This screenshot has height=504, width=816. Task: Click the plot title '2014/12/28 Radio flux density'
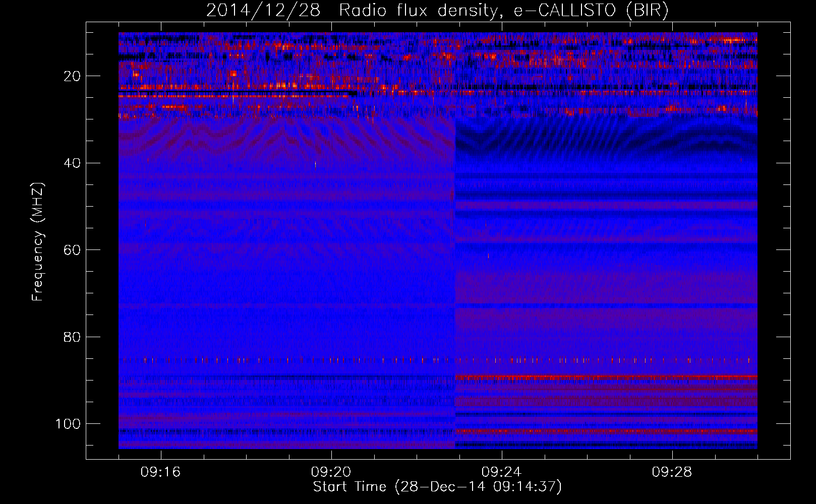(437, 11)
